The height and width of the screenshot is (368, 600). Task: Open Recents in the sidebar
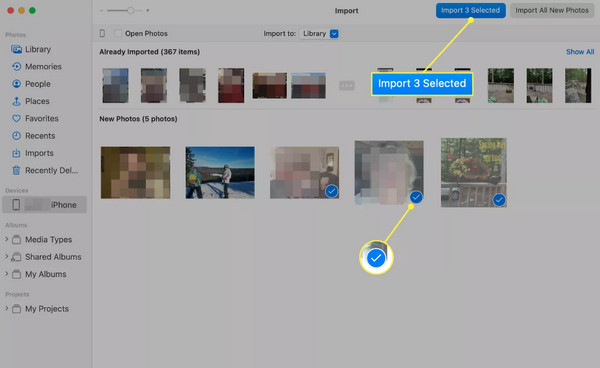pyautogui.click(x=40, y=136)
